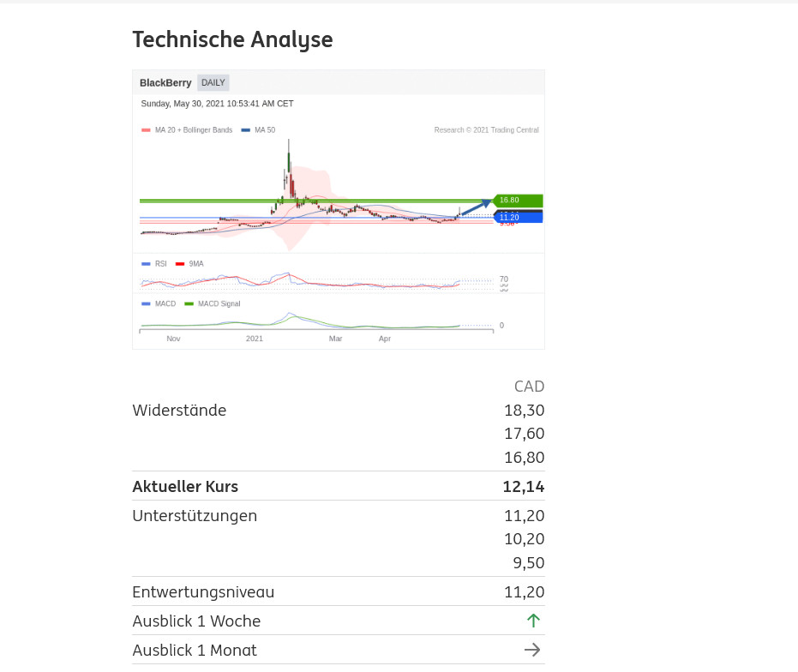Click the Entwertungsniveau row label

203,591
